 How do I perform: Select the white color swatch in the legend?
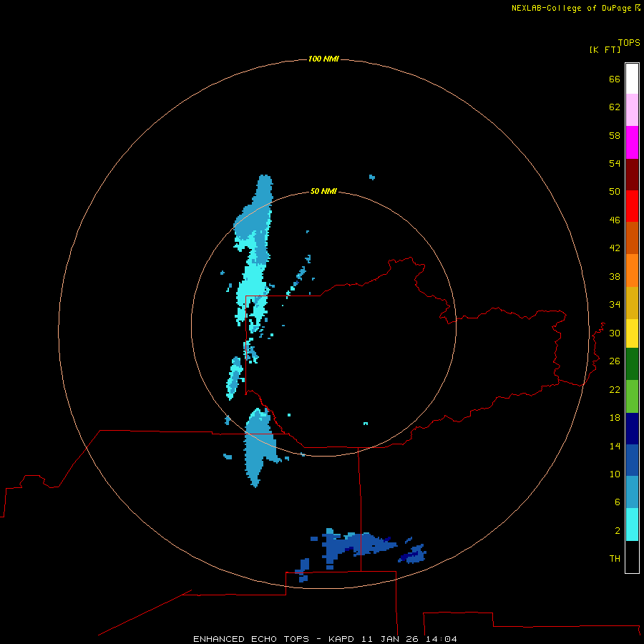tap(632, 79)
